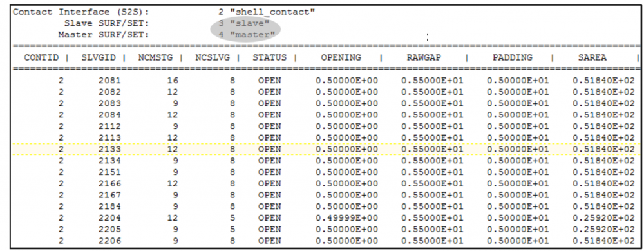
Task: Click the NCMSTG column header
Action: coord(155,57)
